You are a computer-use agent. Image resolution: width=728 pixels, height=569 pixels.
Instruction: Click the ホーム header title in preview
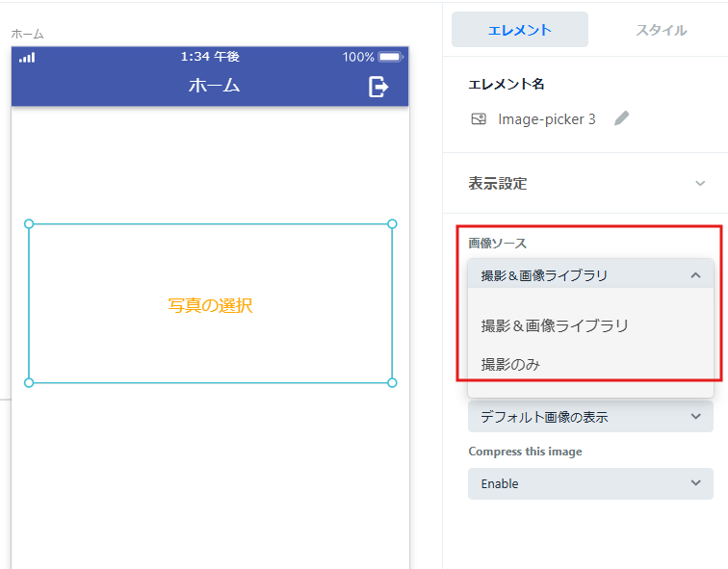pos(214,86)
